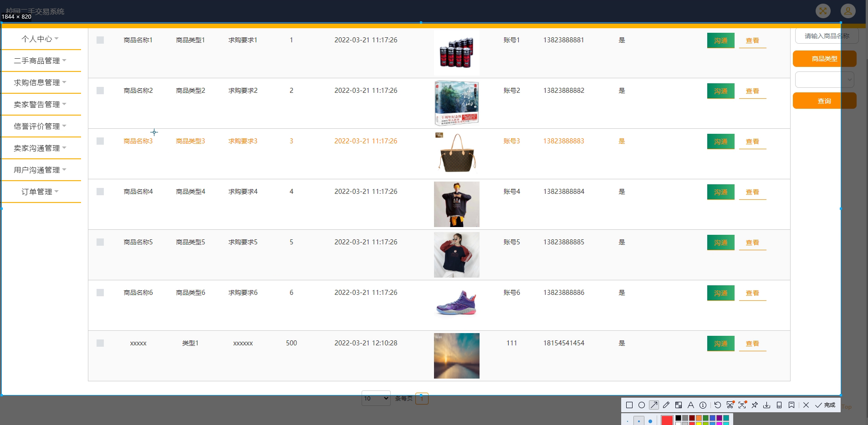Pick the green color swatch
868x425 pixels.
pyautogui.click(x=705, y=418)
